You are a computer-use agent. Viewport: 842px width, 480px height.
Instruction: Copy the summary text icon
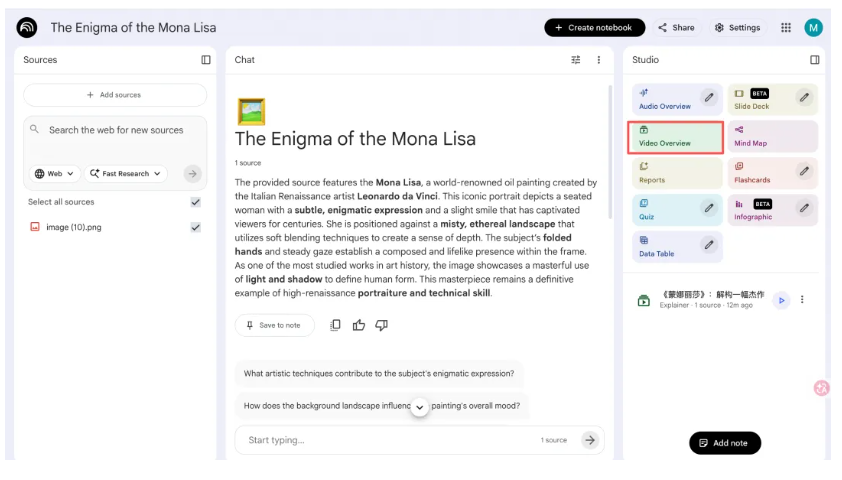point(336,325)
